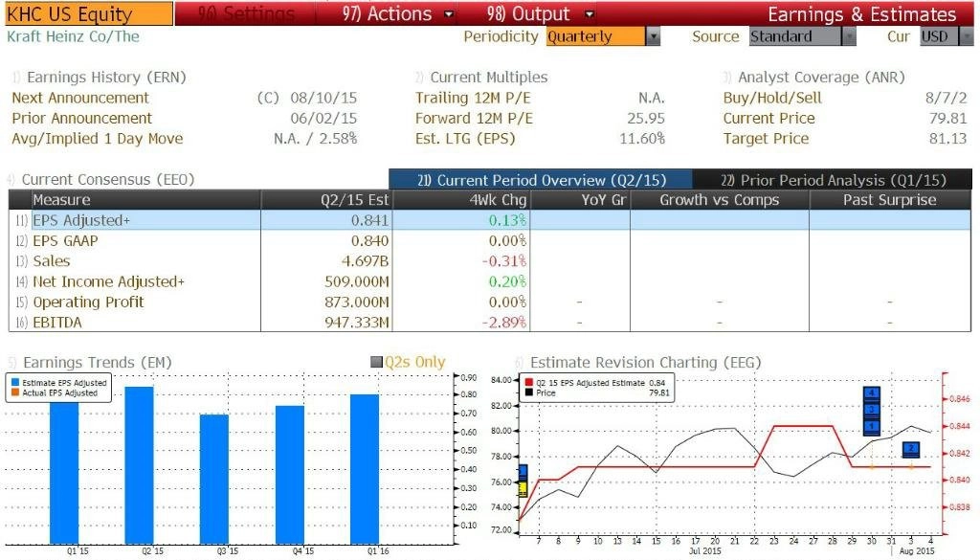Viewport: 980px width, 560px height.
Task: Click the Buy/Hold/Sell value 8/7/2
Action: [x=946, y=99]
